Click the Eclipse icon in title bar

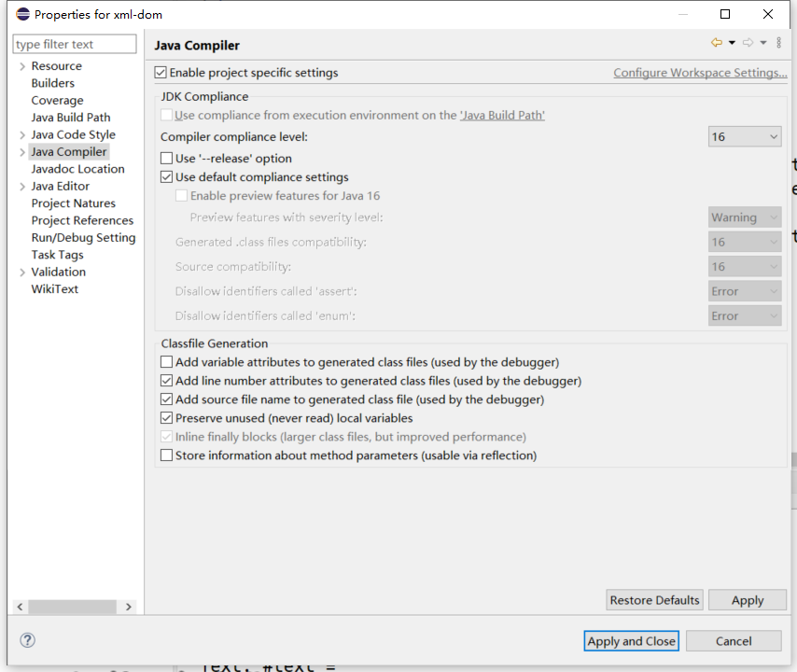click(x=23, y=14)
